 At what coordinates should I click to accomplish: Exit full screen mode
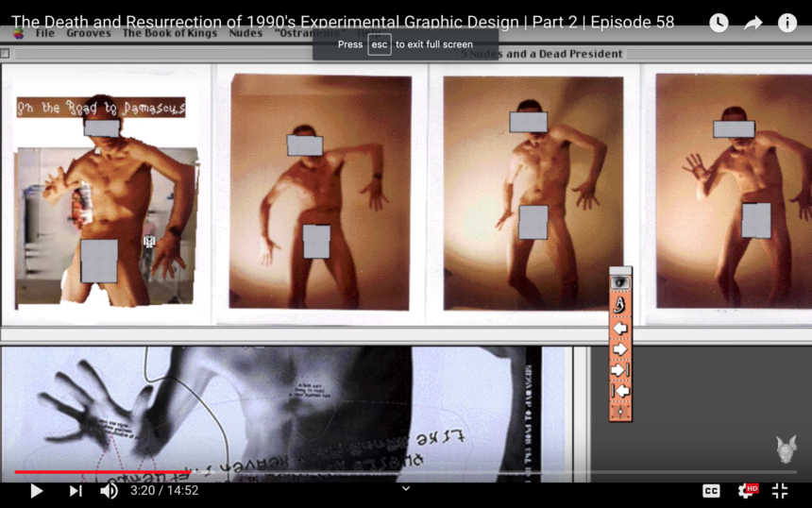coord(780,491)
